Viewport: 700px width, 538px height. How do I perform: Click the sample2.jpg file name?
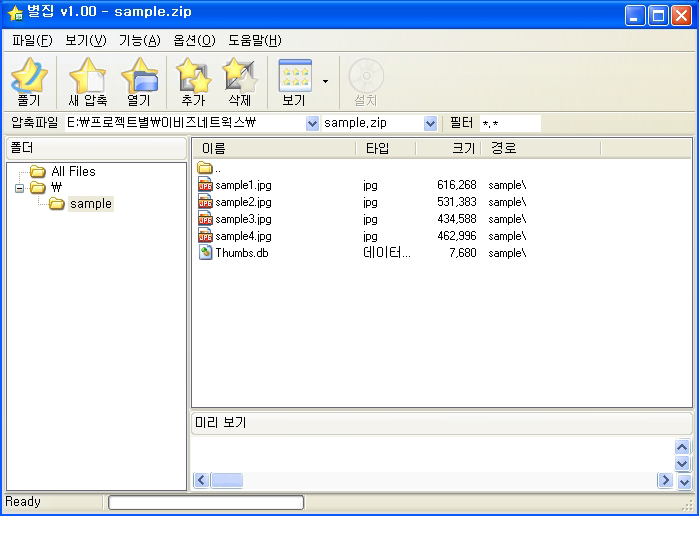pyautogui.click(x=243, y=202)
